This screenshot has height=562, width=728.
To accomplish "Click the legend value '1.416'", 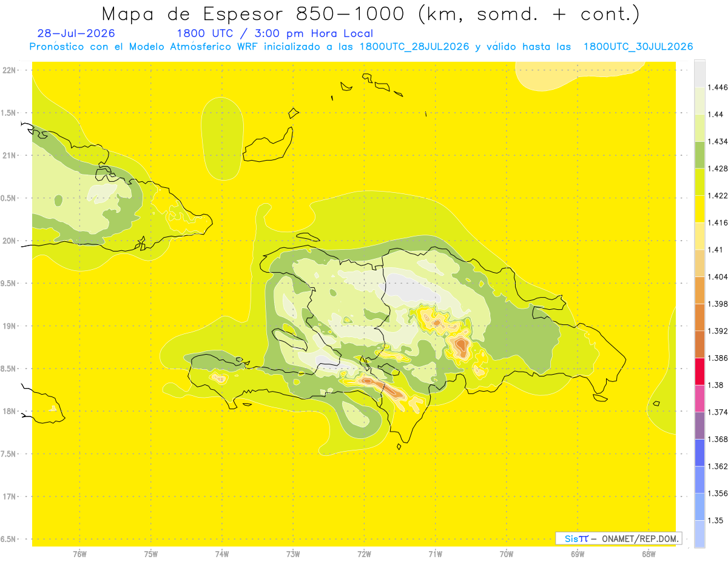I will coord(718,222).
